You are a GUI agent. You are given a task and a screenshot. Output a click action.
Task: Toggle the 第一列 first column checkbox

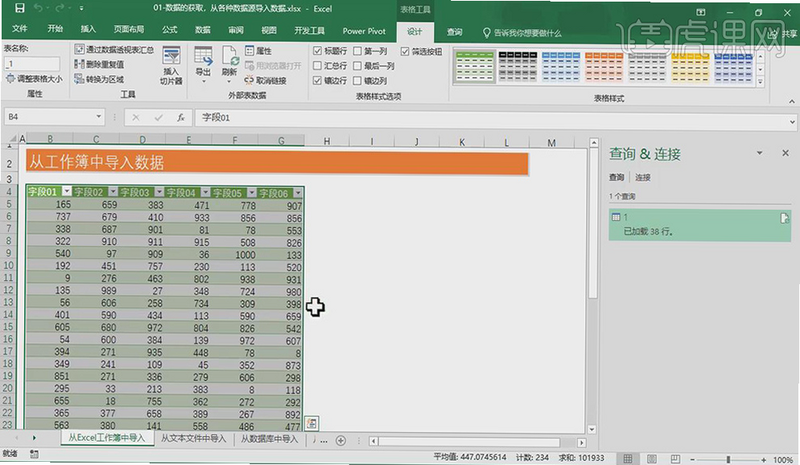(357, 51)
